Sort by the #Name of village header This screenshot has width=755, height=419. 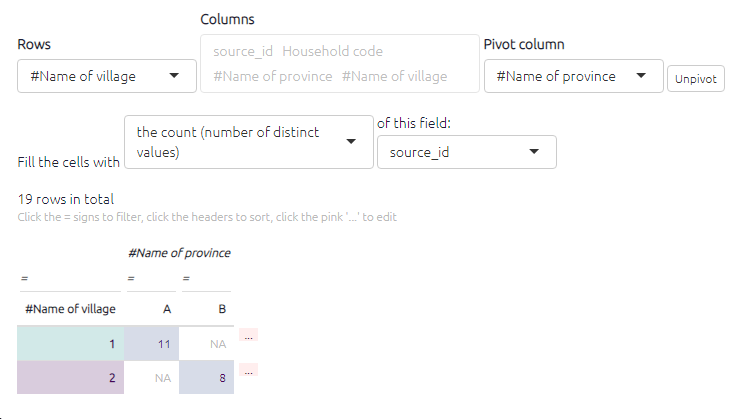pyautogui.click(x=70, y=309)
